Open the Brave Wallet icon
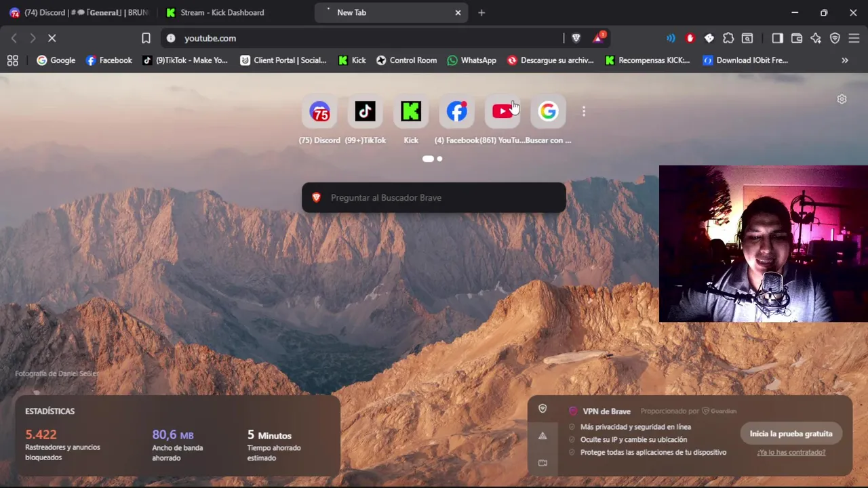 click(797, 38)
